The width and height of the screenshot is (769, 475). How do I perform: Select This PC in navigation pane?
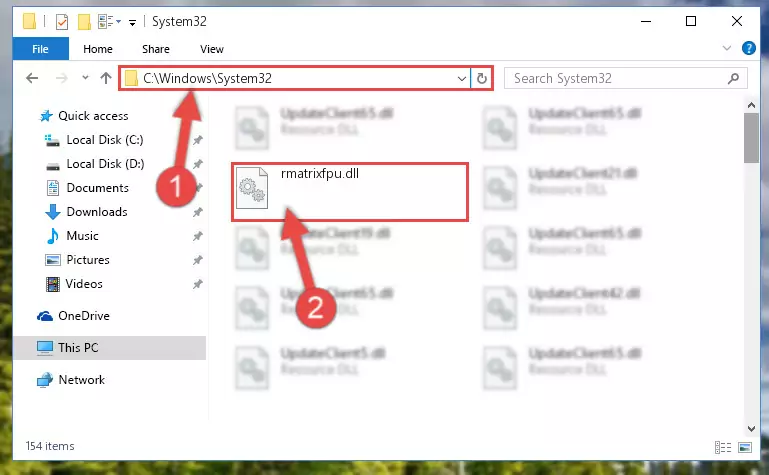pyautogui.click(x=78, y=348)
